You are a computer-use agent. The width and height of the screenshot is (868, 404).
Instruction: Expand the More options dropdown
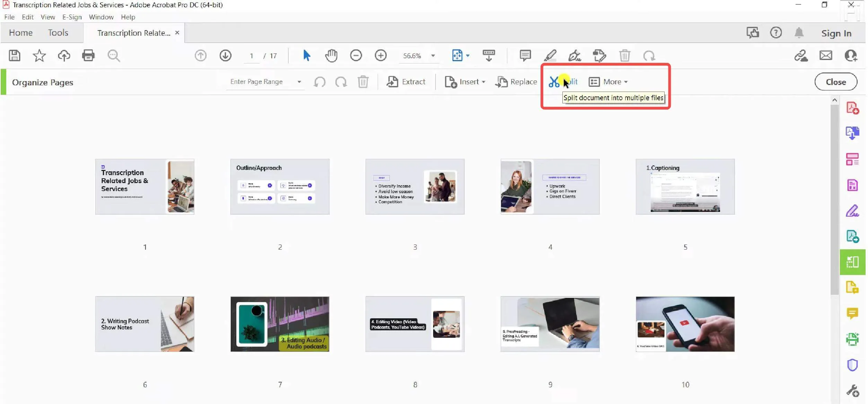click(608, 81)
